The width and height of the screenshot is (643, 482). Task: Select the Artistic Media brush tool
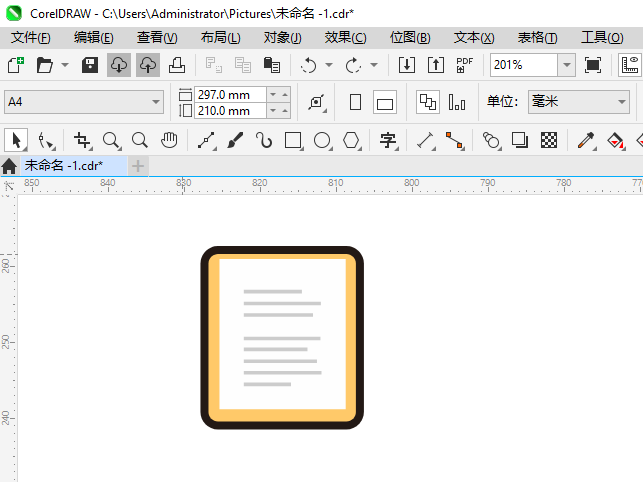click(x=235, y=140)
